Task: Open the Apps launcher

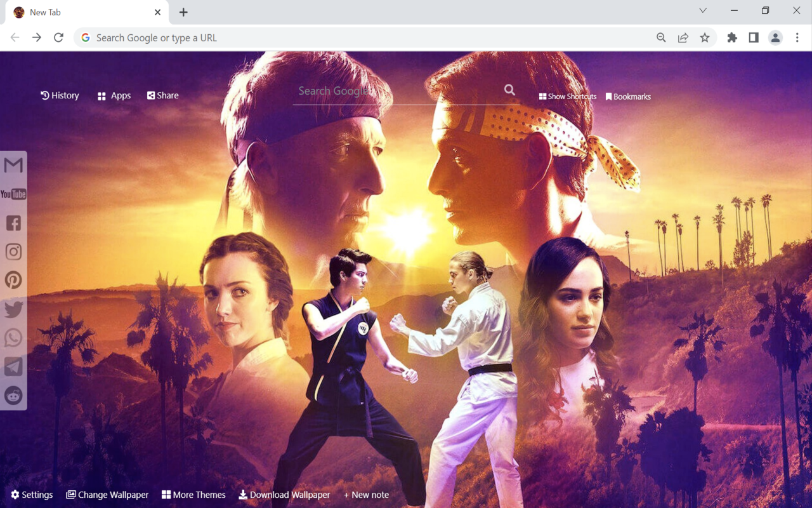Action: [x=114, y=96]
